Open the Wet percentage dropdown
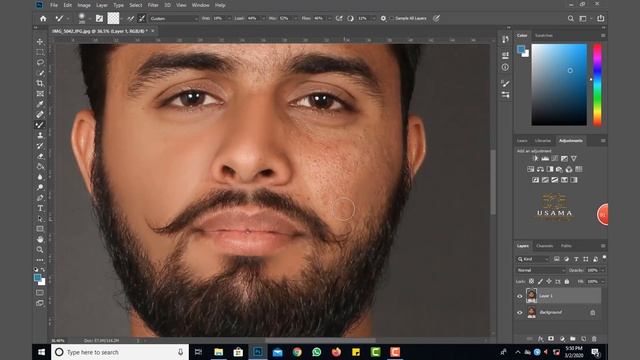 (229, 18)
